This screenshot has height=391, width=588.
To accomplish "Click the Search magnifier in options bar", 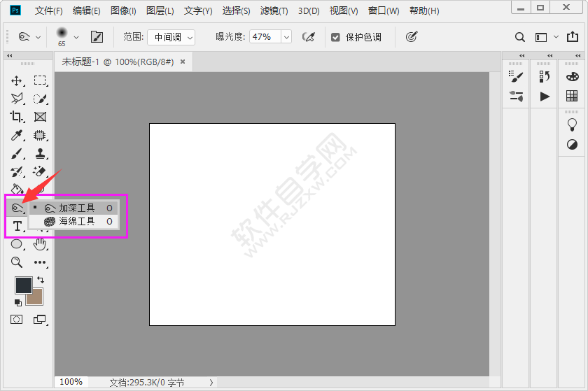I will (519, 37).
